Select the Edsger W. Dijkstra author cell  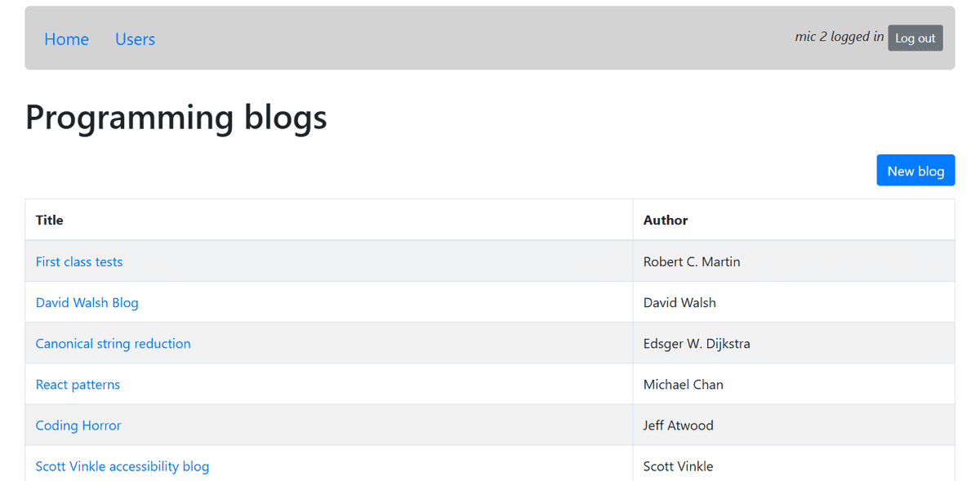[697, 343]
